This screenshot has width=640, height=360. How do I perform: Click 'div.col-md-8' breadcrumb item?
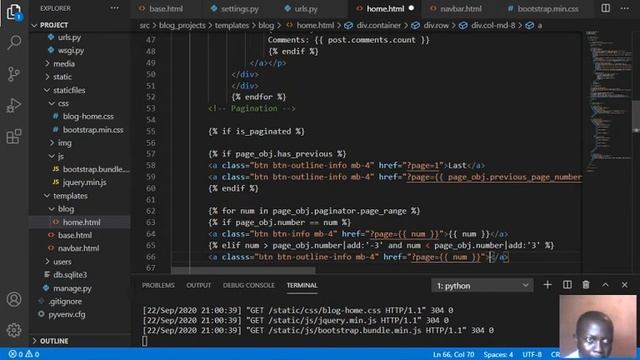(493, 25)
